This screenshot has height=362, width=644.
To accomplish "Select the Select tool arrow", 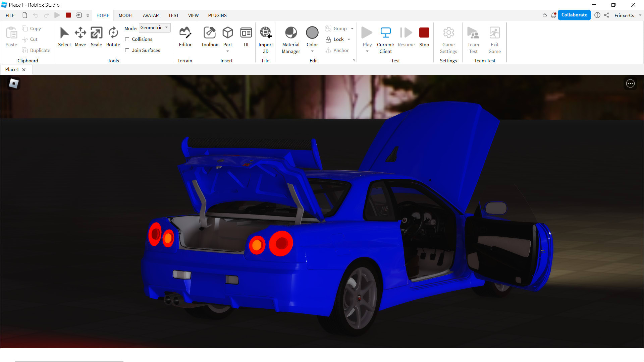I will (64, 37).
